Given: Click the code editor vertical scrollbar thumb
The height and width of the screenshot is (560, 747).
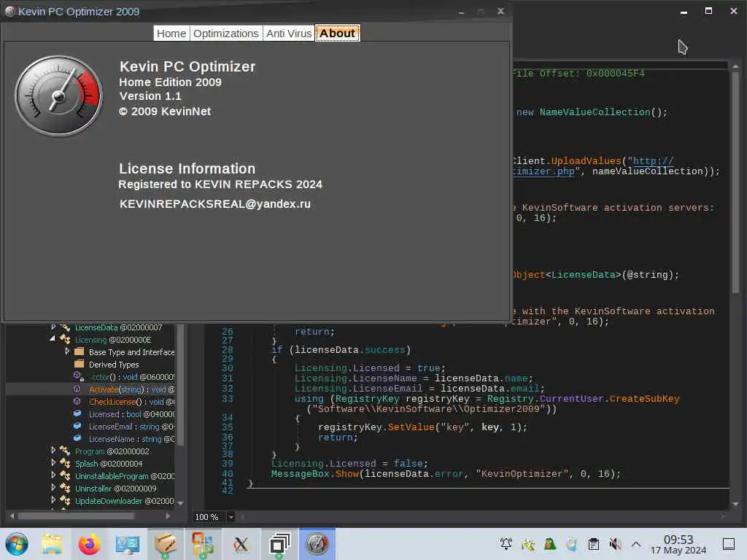Looking at the screenshot, I should click(x=735, y=181).
